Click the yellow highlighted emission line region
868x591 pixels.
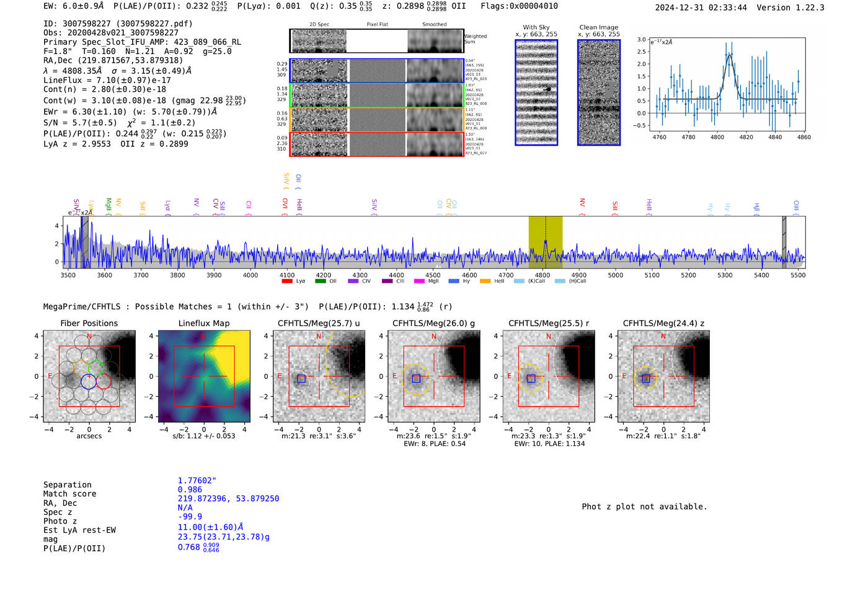pos(546,242)
